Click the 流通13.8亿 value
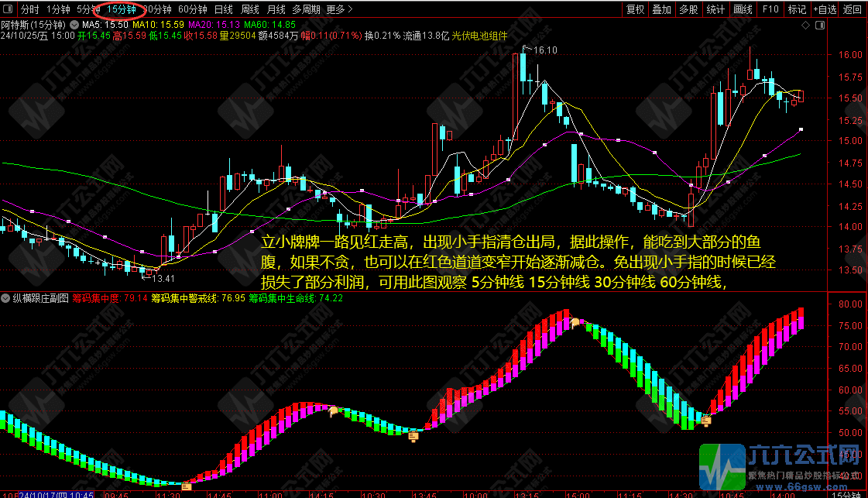Image resolution: width=868 pixels, height=498 pixels. click(426, 36)
